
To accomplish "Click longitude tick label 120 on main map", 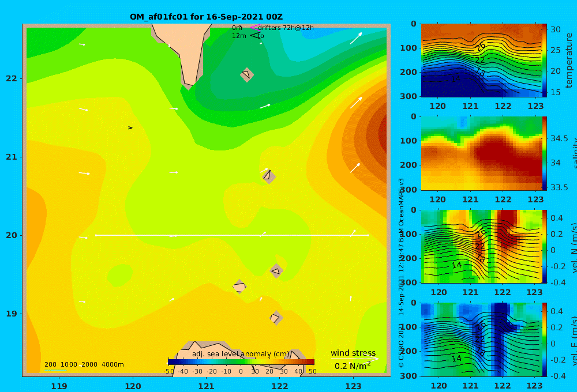I will pos(133,386).
